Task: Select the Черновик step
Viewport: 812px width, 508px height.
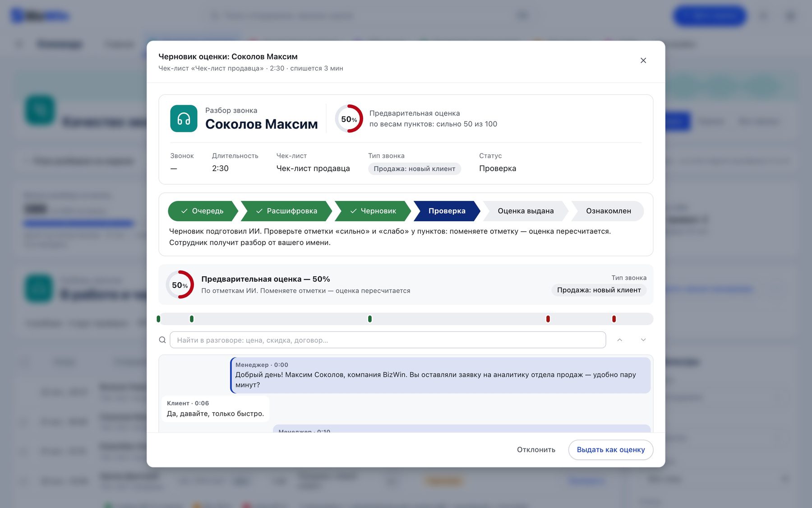Action: [x=373, y=211]
